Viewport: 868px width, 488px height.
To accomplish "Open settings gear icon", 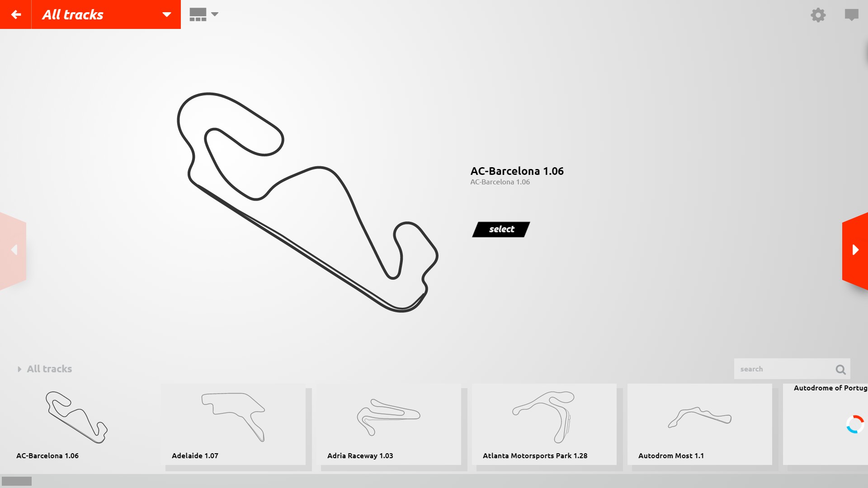I will point(818,15).
